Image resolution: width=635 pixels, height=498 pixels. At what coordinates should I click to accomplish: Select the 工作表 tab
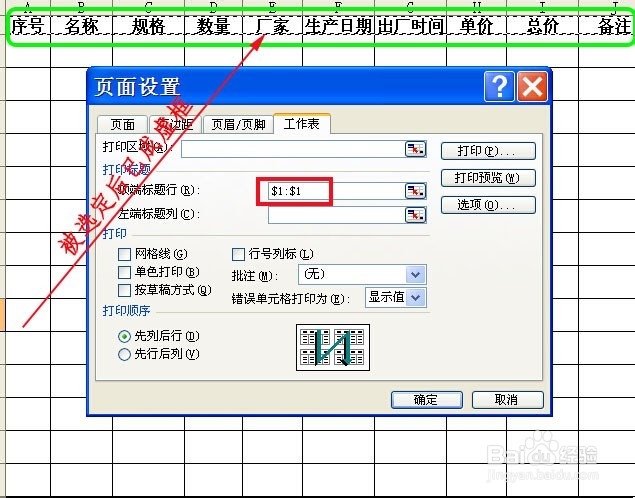coord(302,123)
